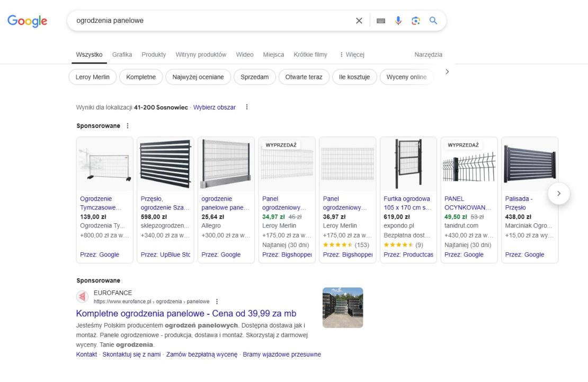Open Narzędzia search tools
Image resolution: width=588 pixels, height=382 pixels.
[428, 54]
